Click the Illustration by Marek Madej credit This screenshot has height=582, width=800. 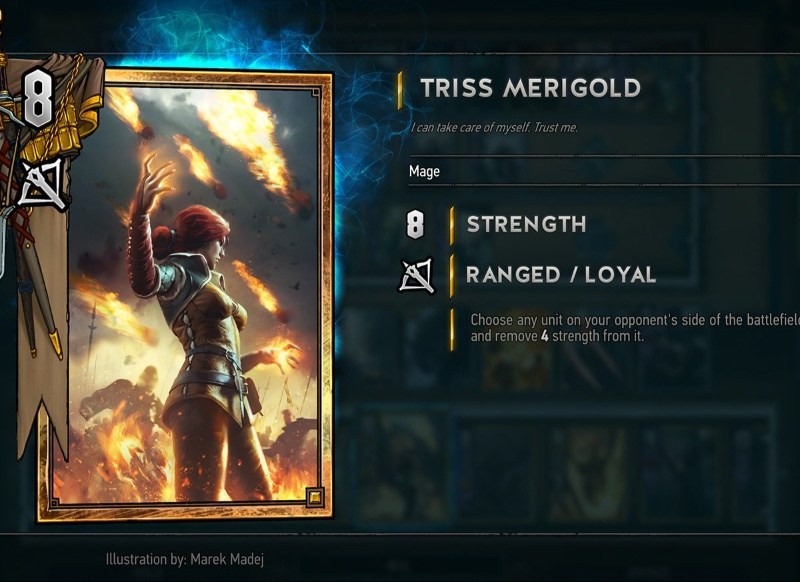click(x=185, y=559)
